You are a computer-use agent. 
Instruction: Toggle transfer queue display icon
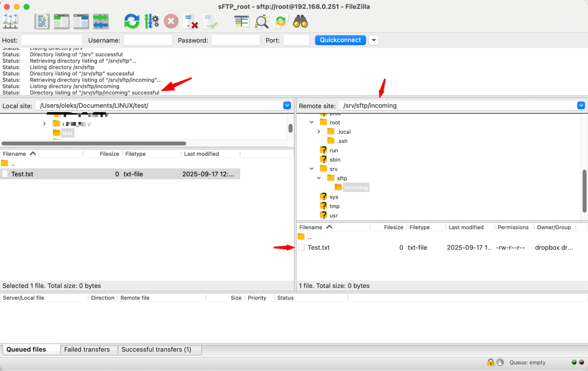[101, 21]
